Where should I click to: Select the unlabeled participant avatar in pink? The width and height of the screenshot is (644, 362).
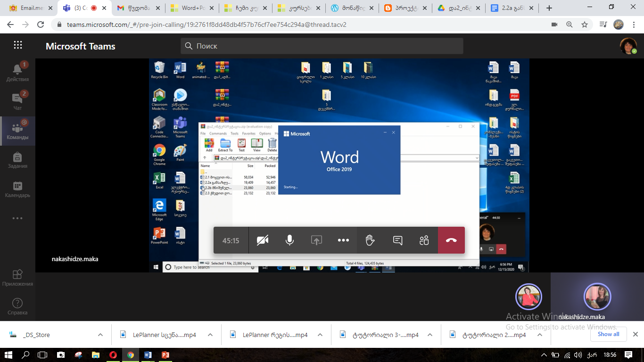pyautogui.click(x=528, y=297)
